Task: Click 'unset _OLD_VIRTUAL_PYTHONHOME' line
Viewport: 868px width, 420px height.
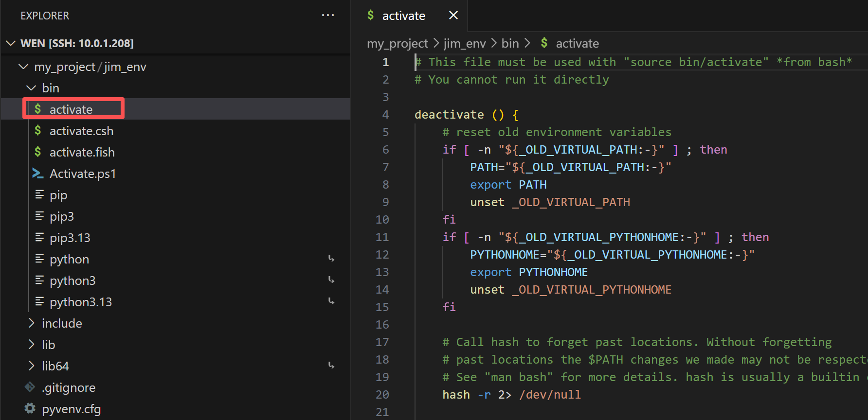Action: 571,290
